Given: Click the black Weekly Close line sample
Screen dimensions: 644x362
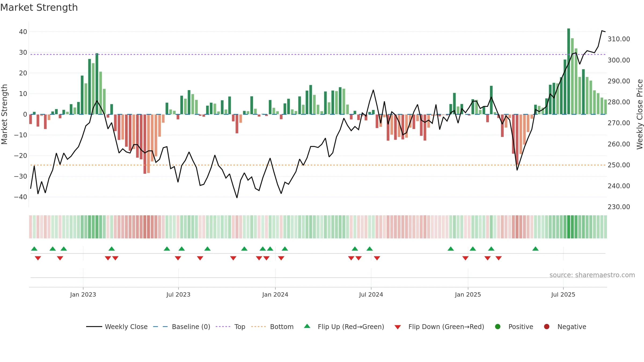Looking at the screenshot, I should pos(94,327).
